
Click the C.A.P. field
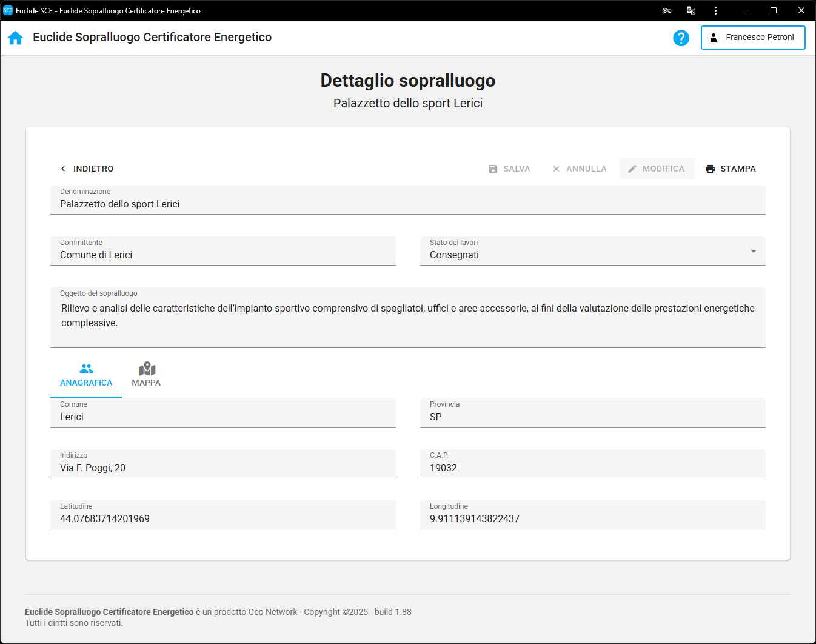click(x=592, y=468)
